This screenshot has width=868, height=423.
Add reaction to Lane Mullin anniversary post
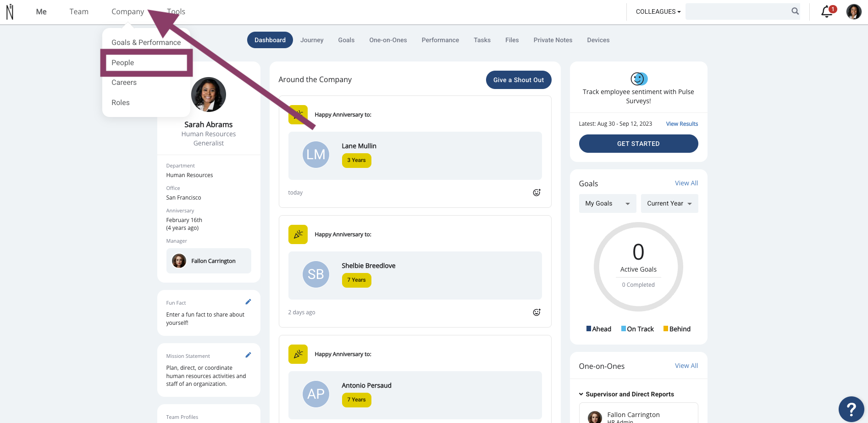point(536,193)
